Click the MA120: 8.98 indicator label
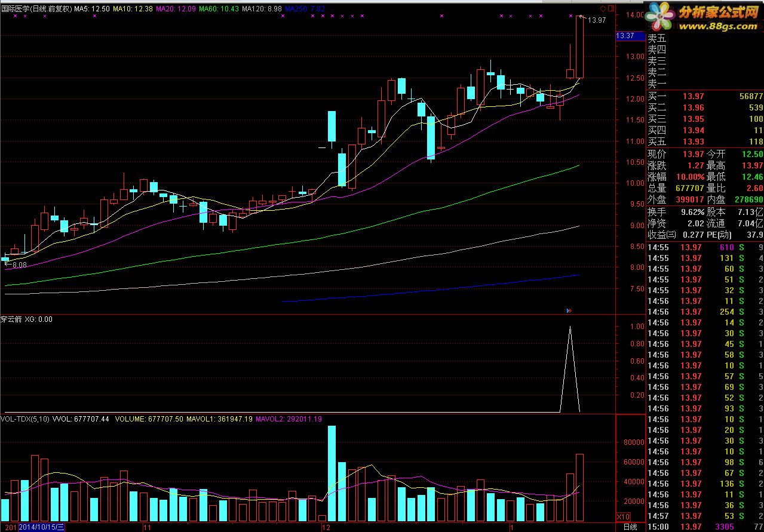Screen dimensions: 764x532 [x=262, y=10]
